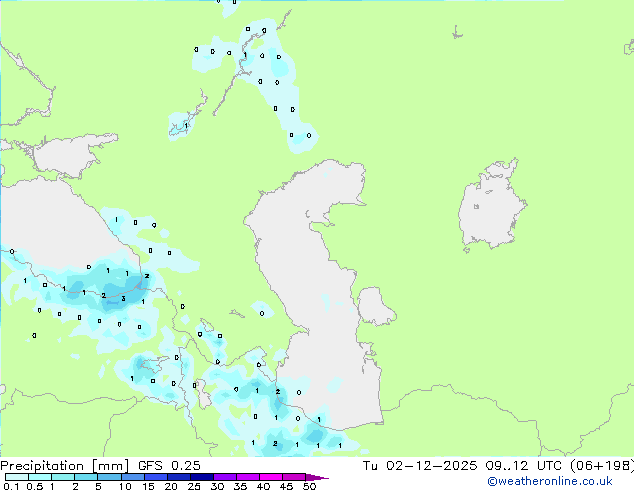Click the above-50 arrow tip of legend
The height and width of the screenshot is (490, 634).
(x=317, y=477)
